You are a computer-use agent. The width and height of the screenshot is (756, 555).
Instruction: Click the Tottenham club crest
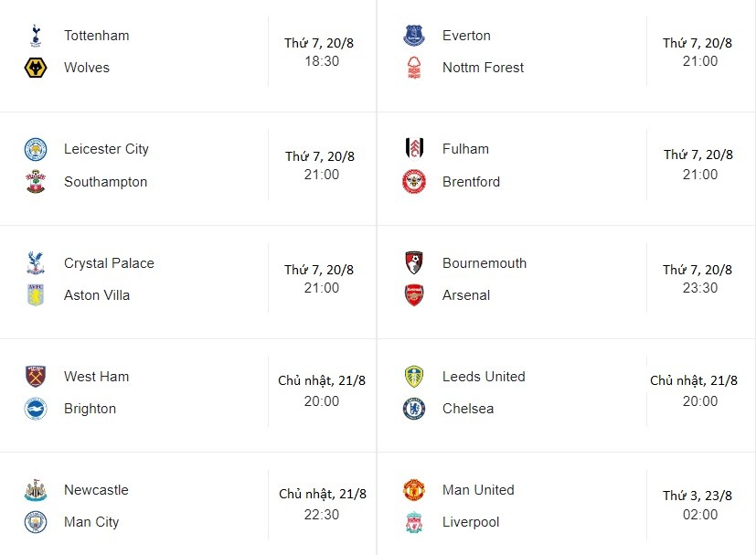[36, 36]
